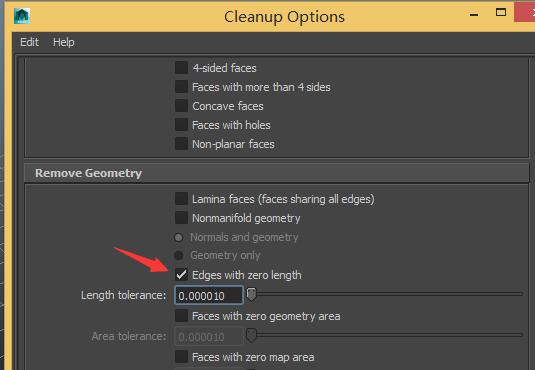Image resolution: width=535 pixels, height=370 pixels.
Task: Tick the Faces with holes checkbox
Action: coord(181,125)
